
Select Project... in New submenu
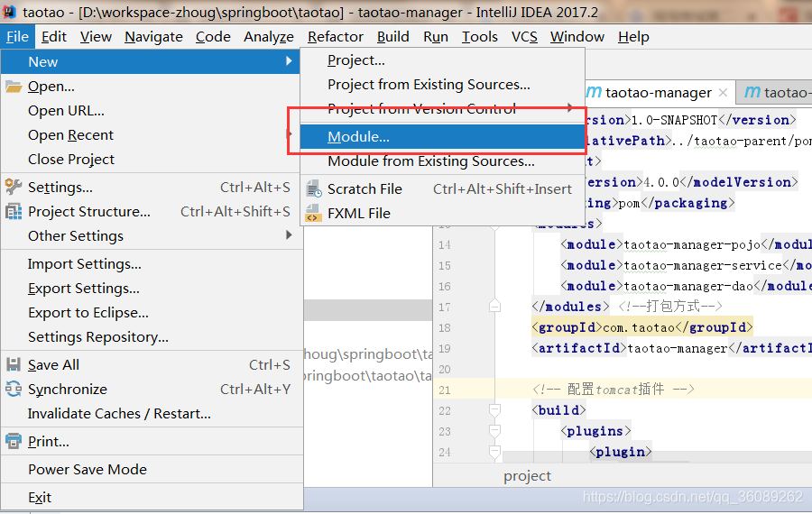click(x=442, y=60)
